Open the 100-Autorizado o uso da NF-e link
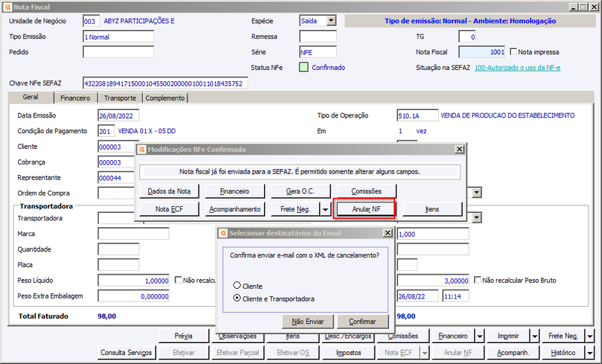The image size is (602, 364). pyautogui.click(x=518, y=68)
